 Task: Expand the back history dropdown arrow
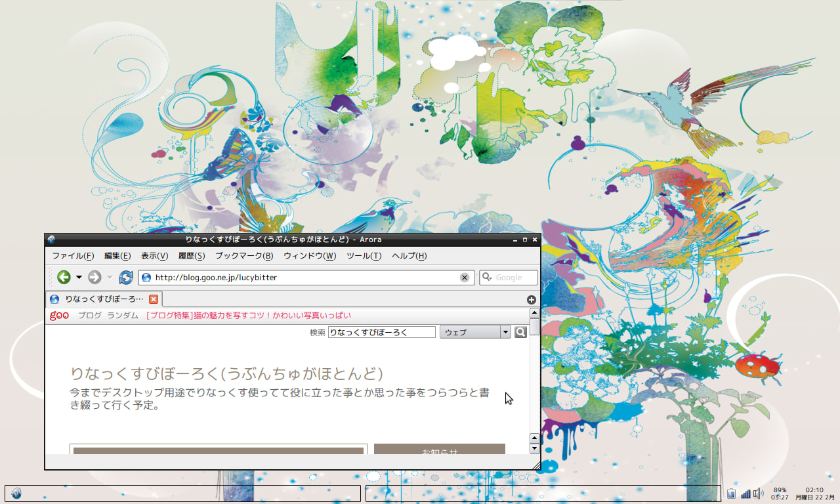(x=79, y=278)
